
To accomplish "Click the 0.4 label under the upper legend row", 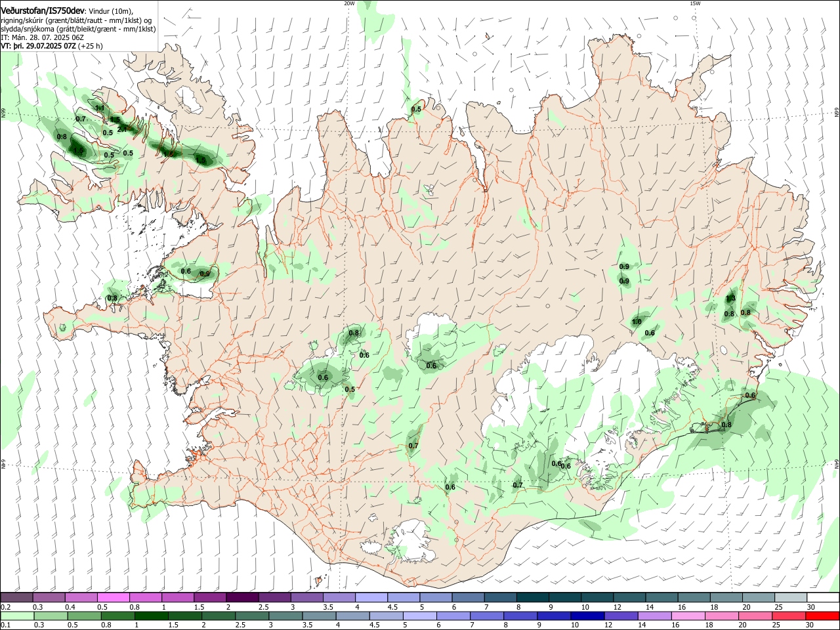I will (70, 607).
